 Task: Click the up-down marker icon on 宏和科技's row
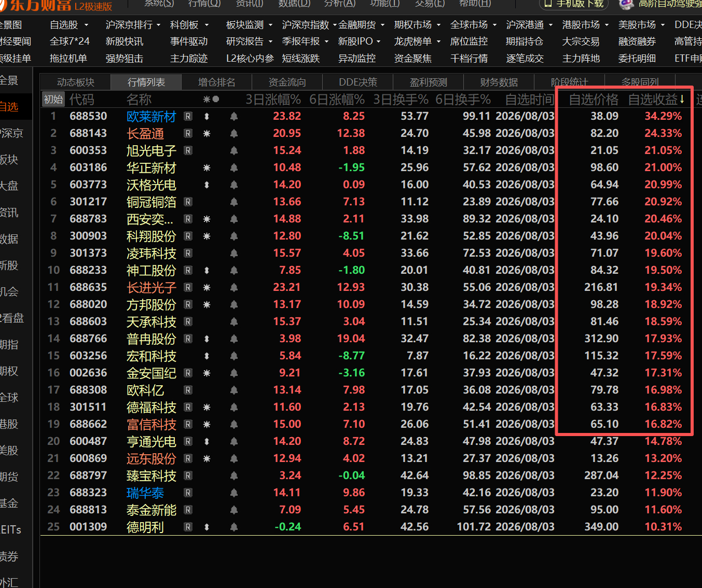click(207, 356)
